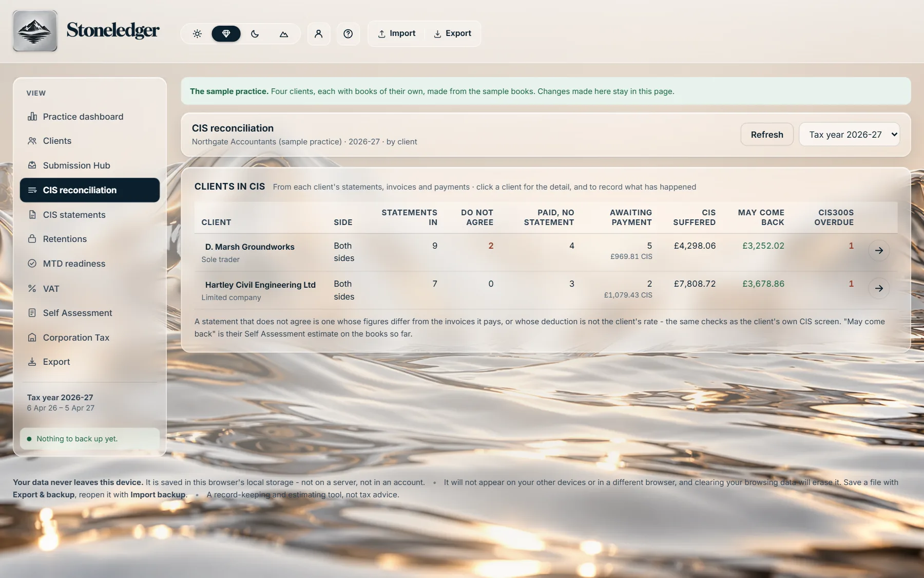Select the diamond theme option
Viewport: 924px width, 578px height.
coord(226,34)
